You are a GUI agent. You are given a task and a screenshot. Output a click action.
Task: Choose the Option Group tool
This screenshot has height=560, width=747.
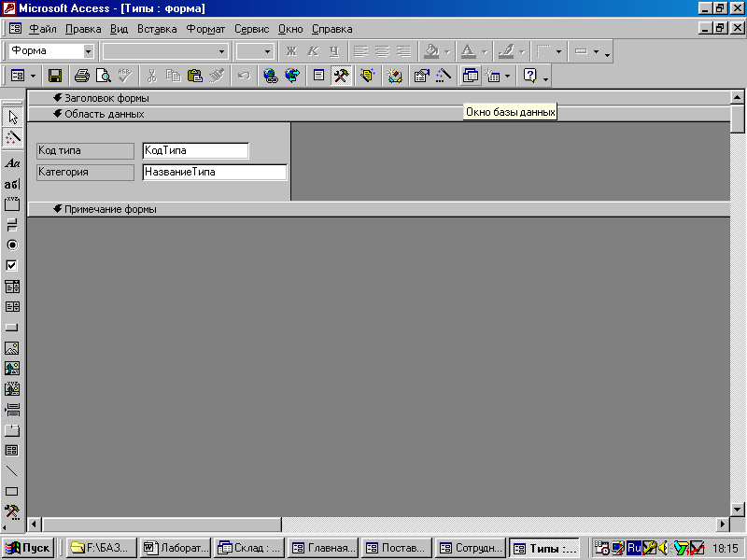12,203
